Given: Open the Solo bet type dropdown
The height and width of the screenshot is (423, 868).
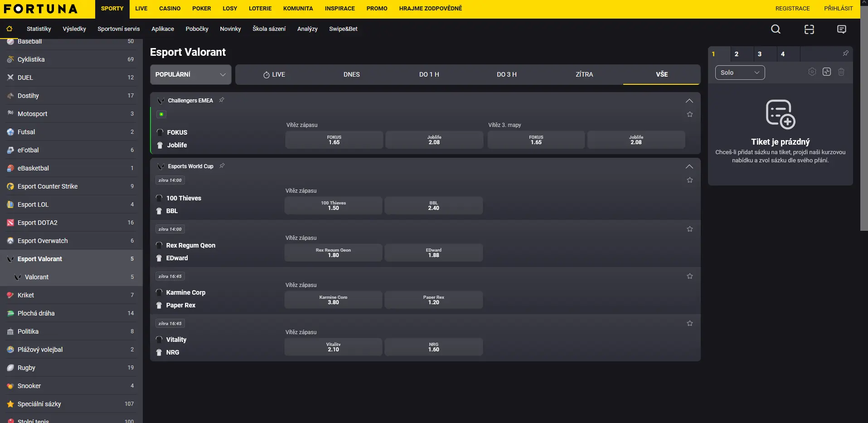Looking at the screenshot, I should coord(740,73).
